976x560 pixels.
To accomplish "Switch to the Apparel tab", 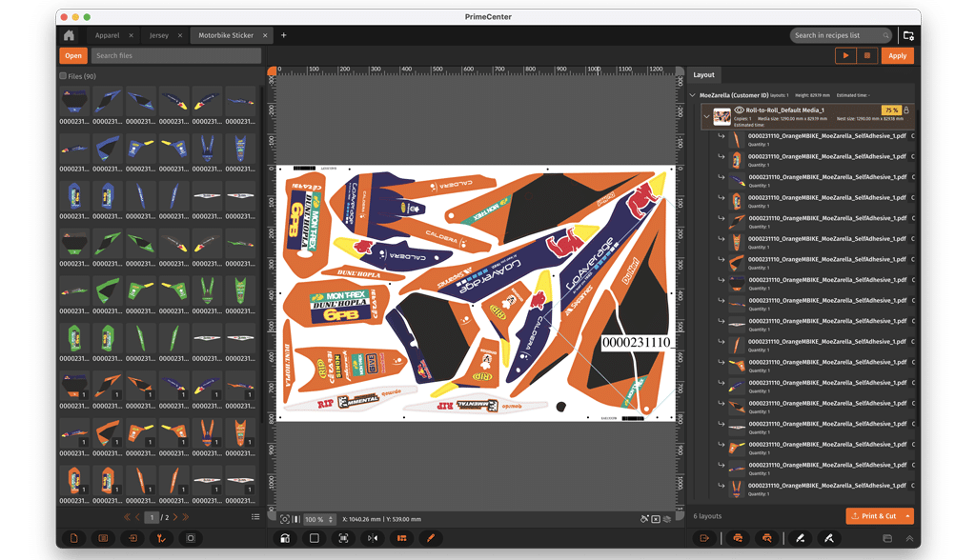I will tap(107, 35).
